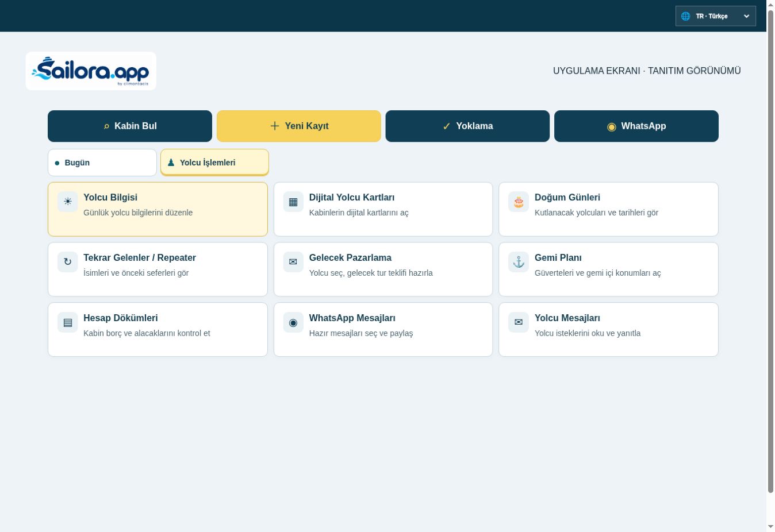Open the Yoklama button
The image size is (775, 532).
(467, 126)
